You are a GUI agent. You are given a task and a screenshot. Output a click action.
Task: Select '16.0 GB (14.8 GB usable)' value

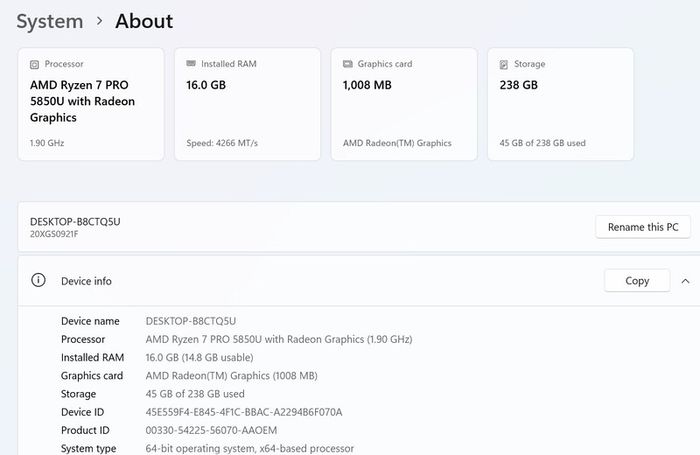199,358
